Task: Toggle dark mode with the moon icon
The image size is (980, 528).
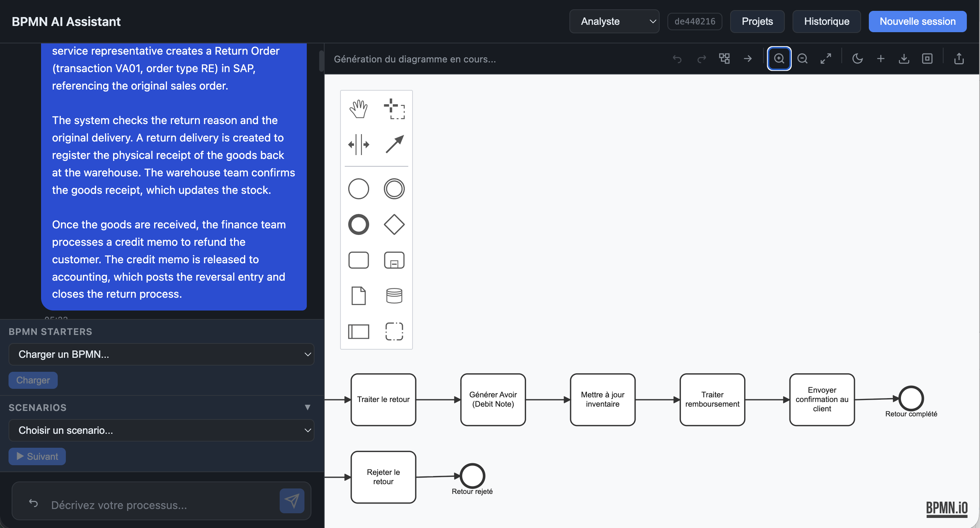Action: coord(857,59)
